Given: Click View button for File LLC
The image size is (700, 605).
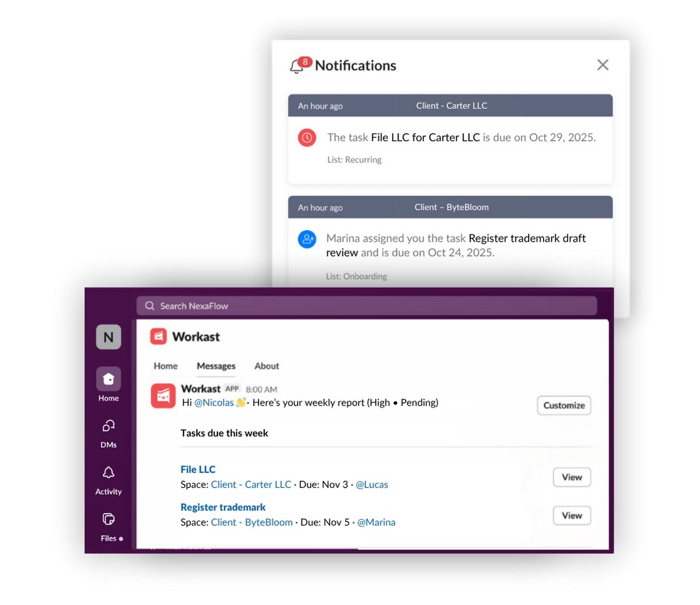Looking at the screenshot, I should 572,477.
